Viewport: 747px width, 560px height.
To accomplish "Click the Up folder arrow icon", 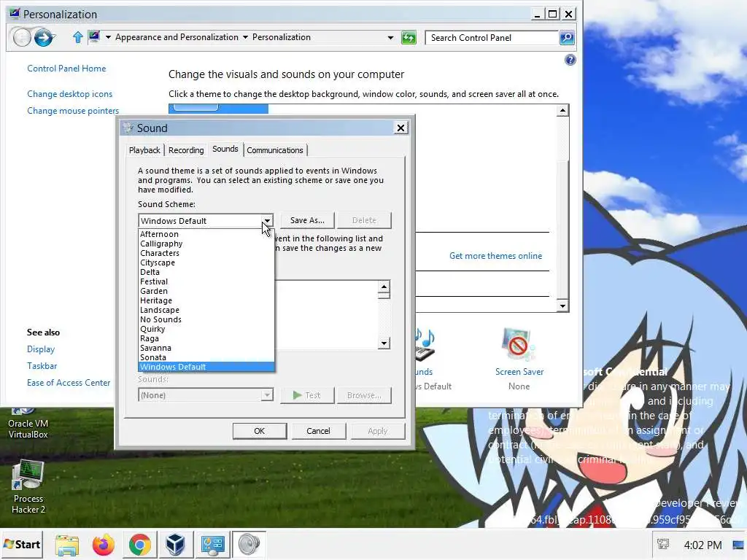I will [77, 37].
